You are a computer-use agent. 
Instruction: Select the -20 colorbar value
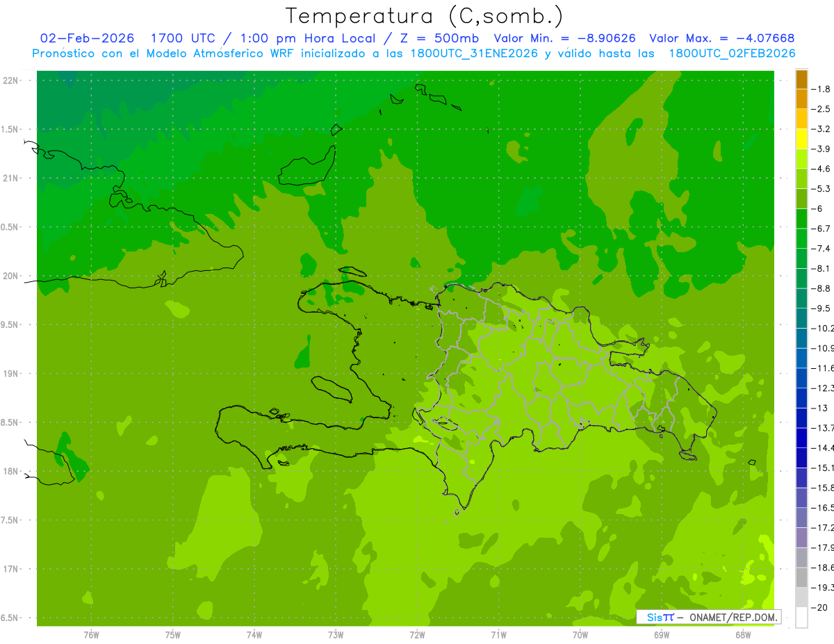(819, 607)
